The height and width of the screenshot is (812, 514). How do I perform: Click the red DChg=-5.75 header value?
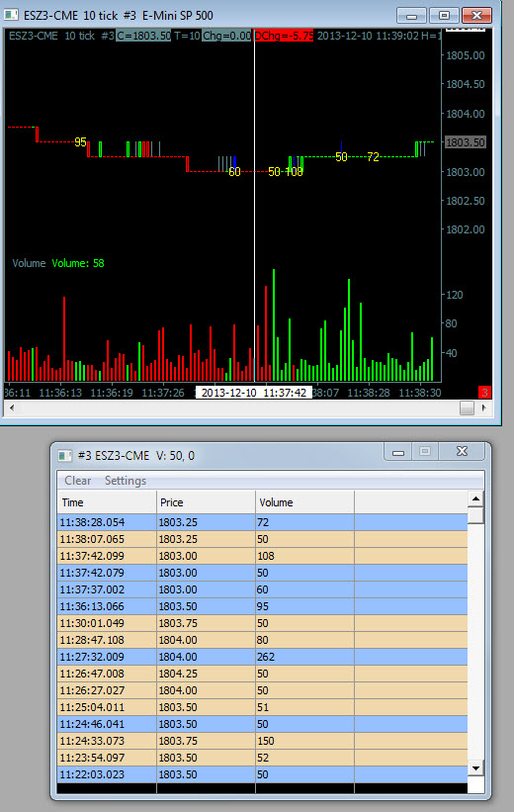coord(284,36)
